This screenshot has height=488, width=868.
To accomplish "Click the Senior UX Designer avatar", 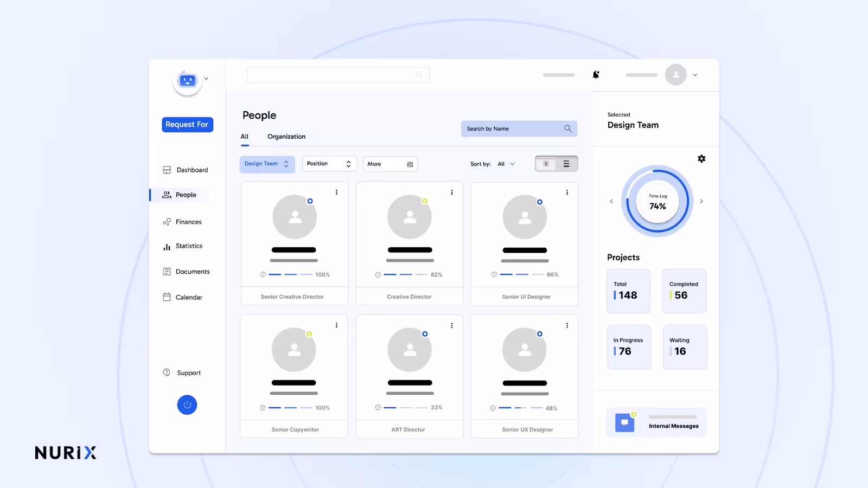I will 525,350.
